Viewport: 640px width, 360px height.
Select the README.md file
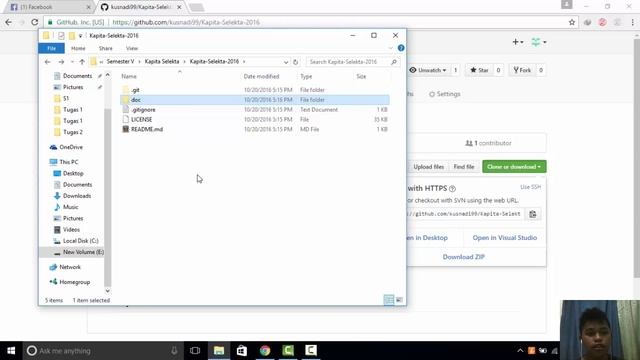pos(147,129)
